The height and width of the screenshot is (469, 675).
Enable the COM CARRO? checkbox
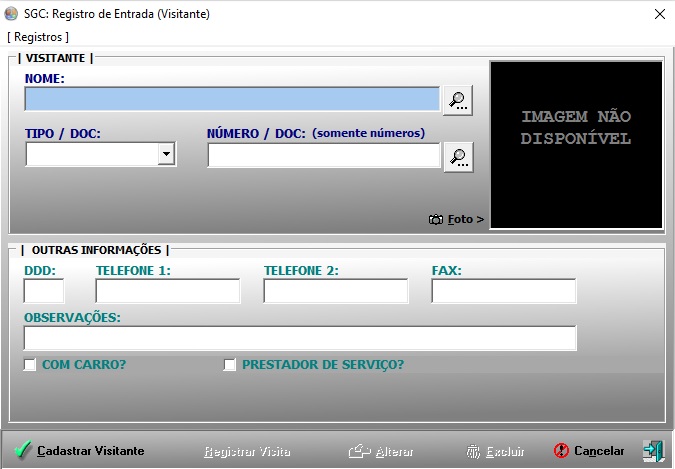(30, 365)
